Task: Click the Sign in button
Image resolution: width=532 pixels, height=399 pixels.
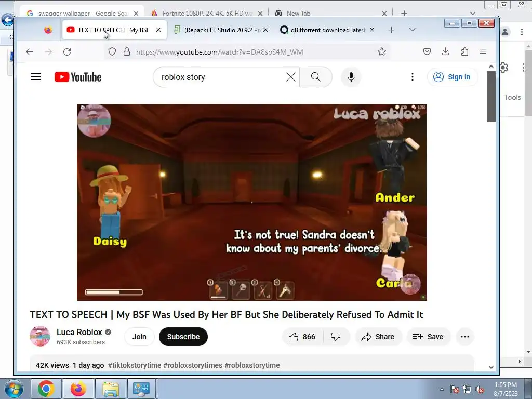Action: pyautogui.click(x=453, y=77)
